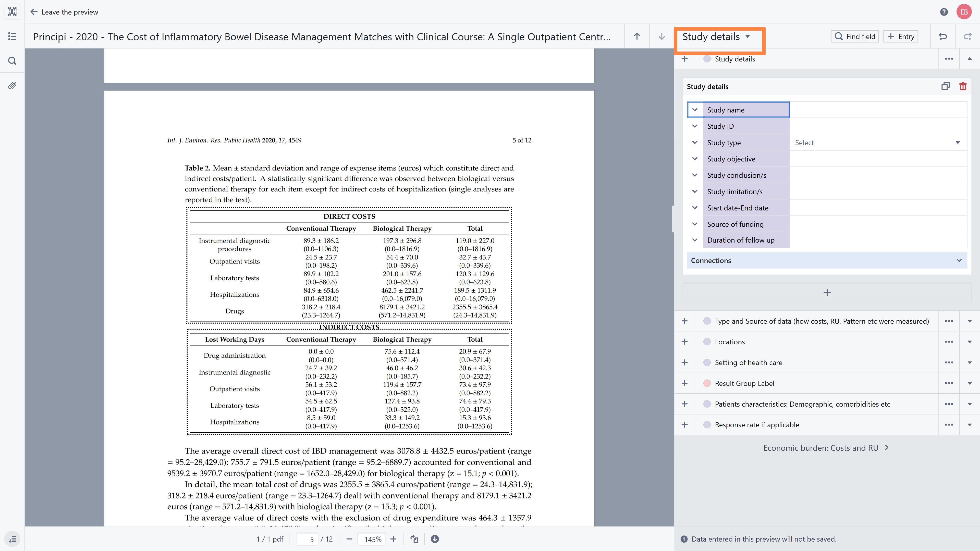
Task: Expand the Duration of follow up chevron
Action: (695, 240)
